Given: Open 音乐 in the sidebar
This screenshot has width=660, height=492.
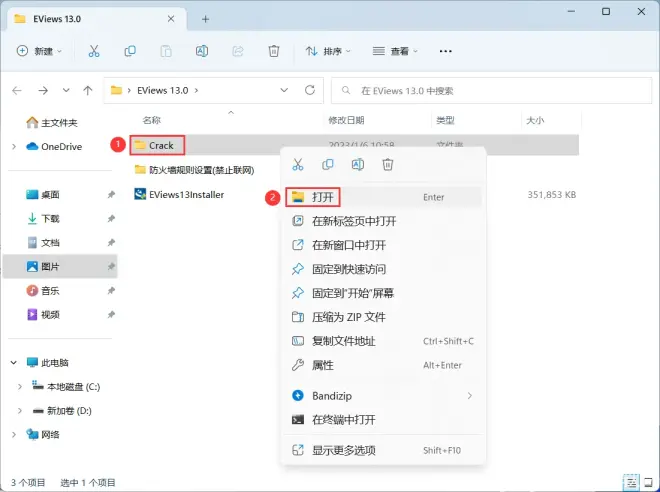Looking at the screenshot, I should (x=43, y=290).
